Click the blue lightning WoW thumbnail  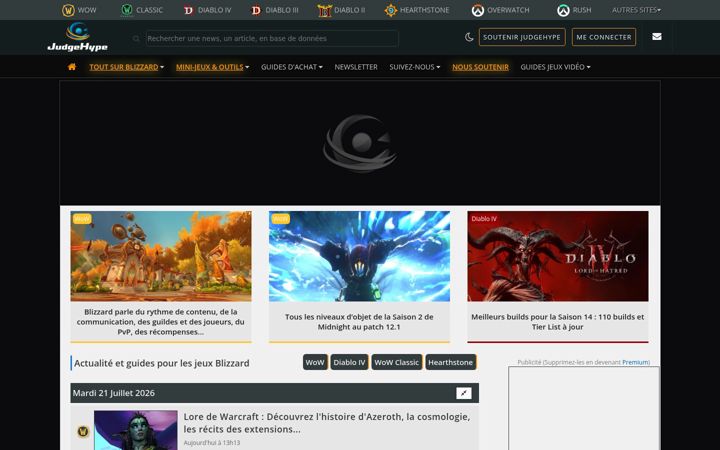click(x=359, y=256)
